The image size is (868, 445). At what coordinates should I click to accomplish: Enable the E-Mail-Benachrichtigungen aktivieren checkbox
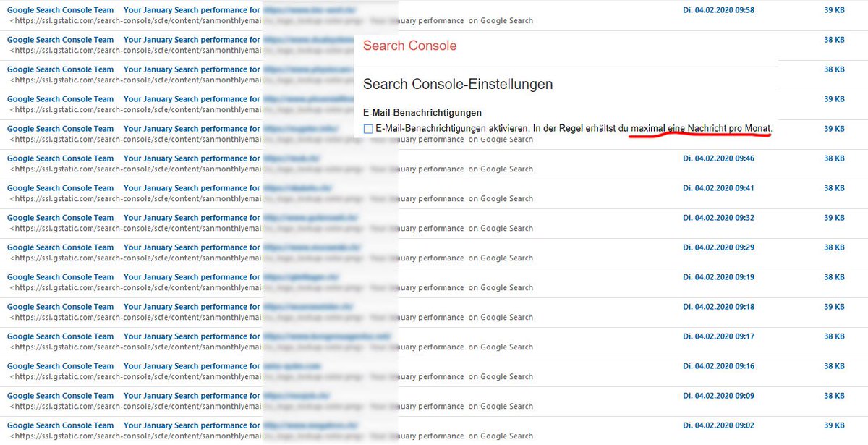coord(368,129)
